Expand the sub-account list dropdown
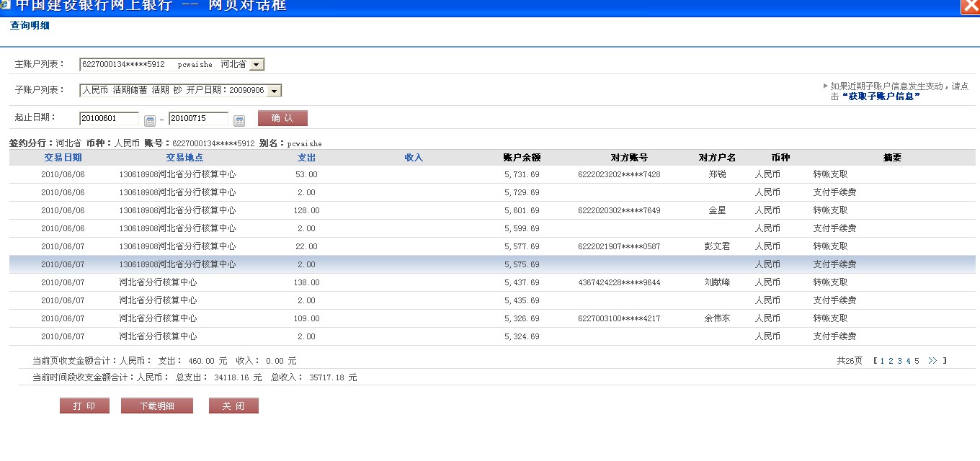Screen dimensions: 980x461 (x=274, y=91)
